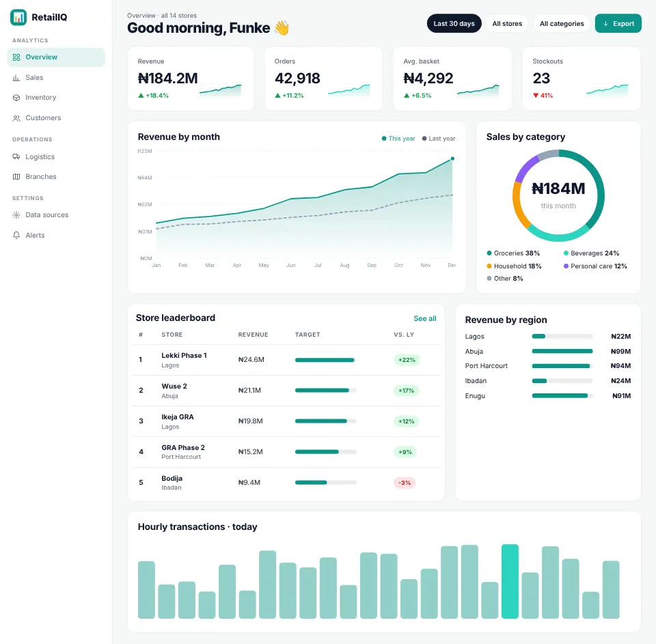Open the Overview menu item

tap(56, 57)
